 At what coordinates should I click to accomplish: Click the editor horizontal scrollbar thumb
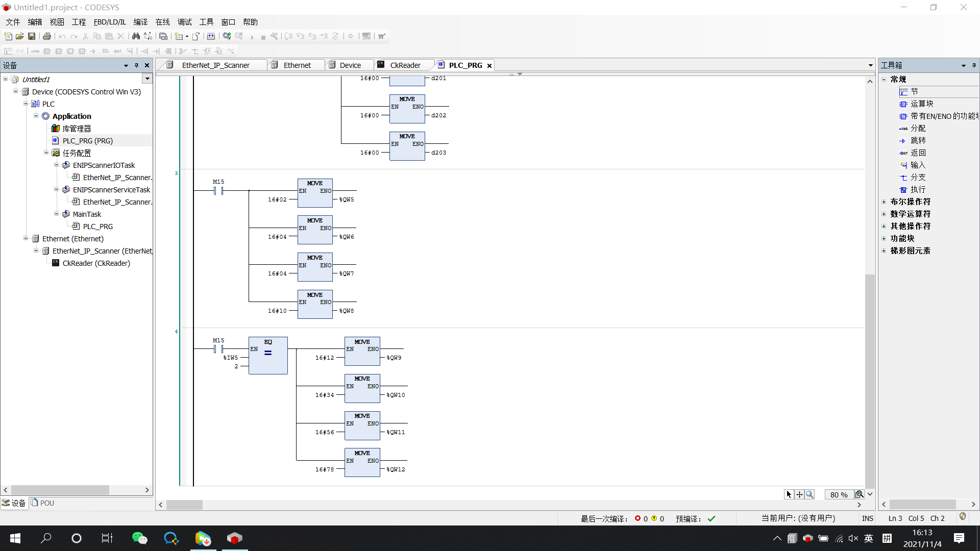click(x=184, y=505)
